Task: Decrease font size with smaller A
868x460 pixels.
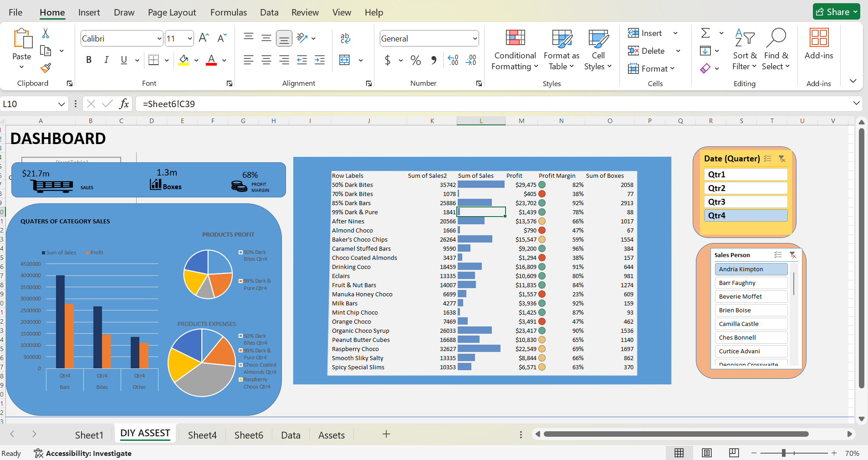Action: click(222, 38)
